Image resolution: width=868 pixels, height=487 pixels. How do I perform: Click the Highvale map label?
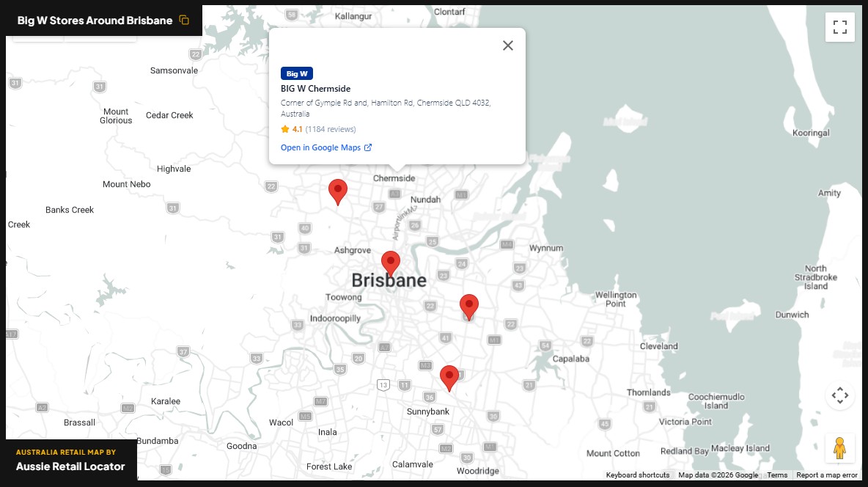174,169
